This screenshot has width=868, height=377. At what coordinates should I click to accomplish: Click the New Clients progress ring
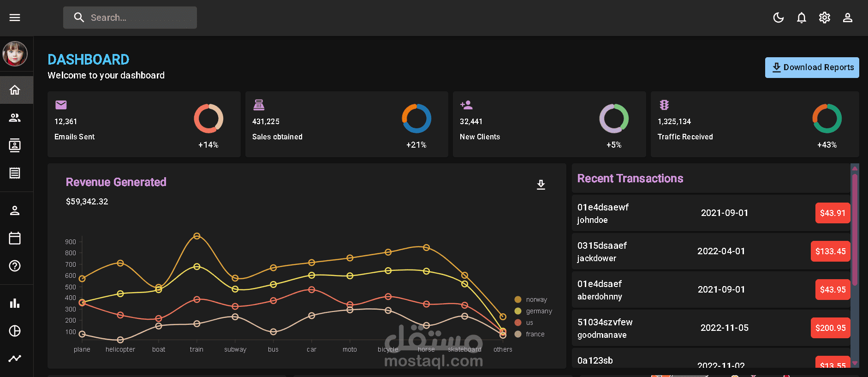coord(614,119)
